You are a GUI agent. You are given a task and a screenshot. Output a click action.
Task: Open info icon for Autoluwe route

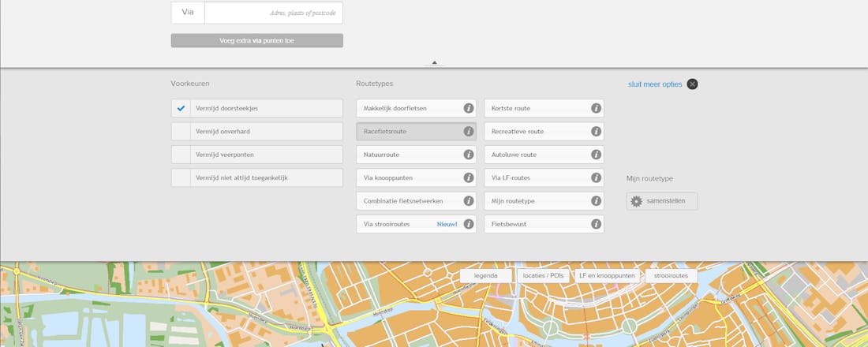click(x=596, y=155)
